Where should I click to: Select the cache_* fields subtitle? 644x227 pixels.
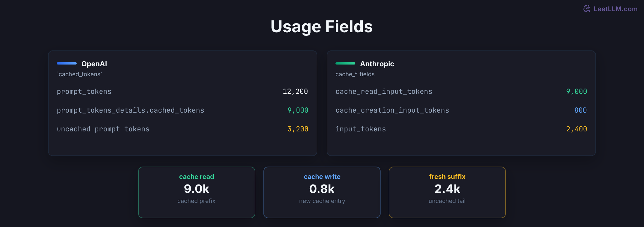click(355, 74)
